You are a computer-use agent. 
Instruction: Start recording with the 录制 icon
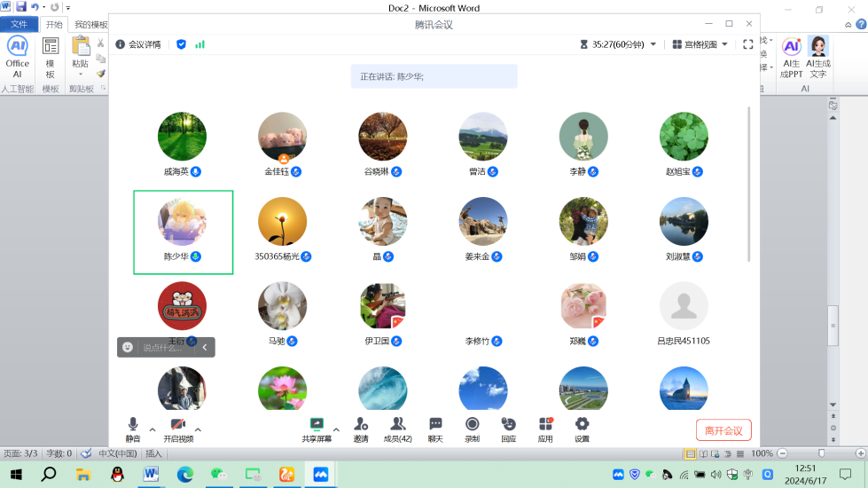472,425
